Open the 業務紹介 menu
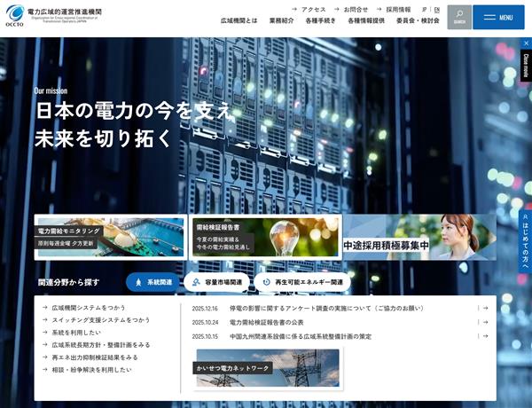 282,20
